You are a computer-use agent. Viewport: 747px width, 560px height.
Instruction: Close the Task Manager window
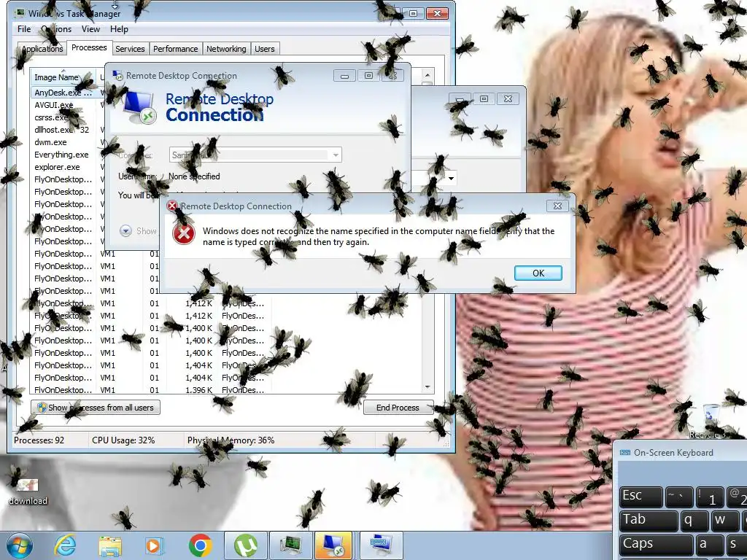coord(437,13)
